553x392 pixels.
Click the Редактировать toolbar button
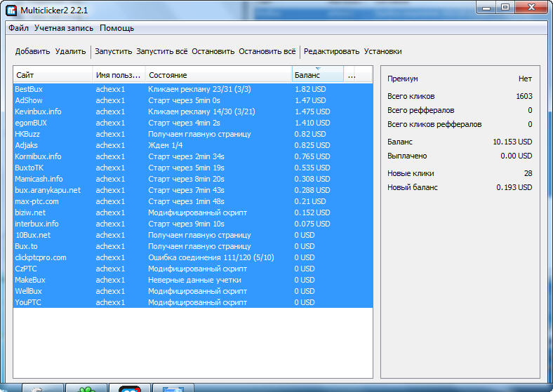pyautogui.click(x=331, y=51)
